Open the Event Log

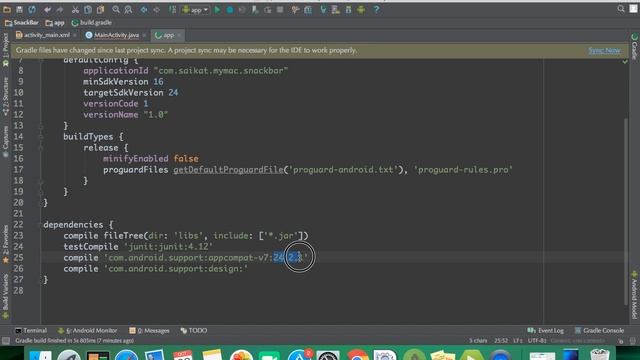pos(546,330)
